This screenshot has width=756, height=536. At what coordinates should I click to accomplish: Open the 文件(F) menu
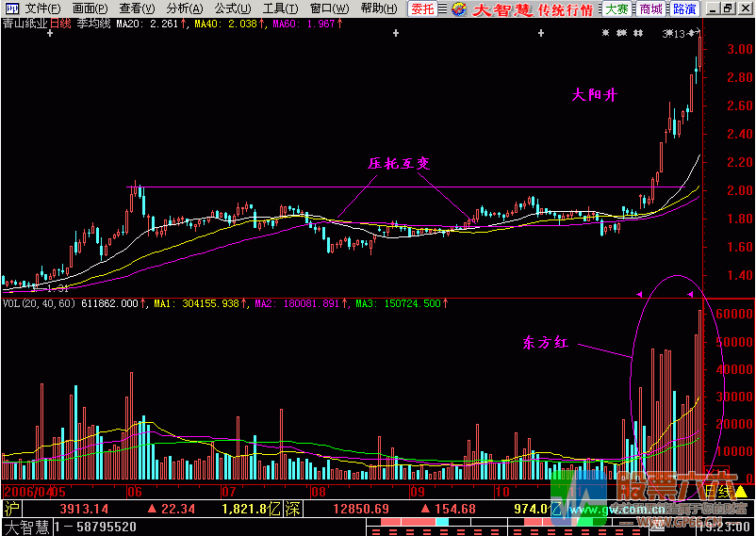point(41,8)
